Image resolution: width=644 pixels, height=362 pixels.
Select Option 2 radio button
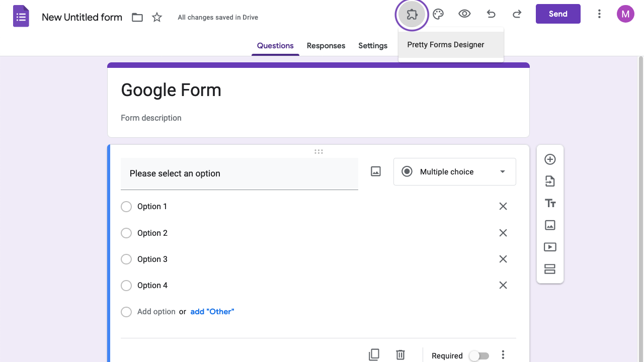pos(126,233)
